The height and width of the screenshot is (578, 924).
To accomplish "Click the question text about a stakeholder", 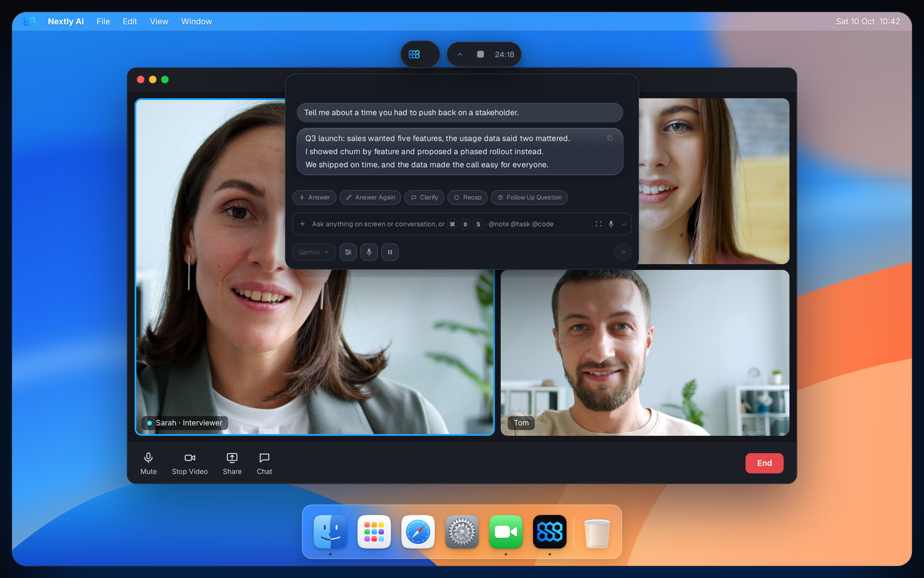I will click(411, 113).
